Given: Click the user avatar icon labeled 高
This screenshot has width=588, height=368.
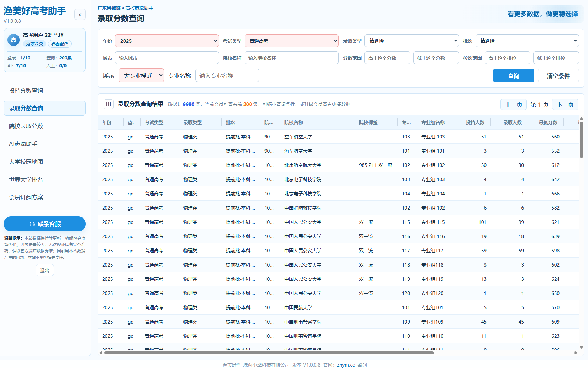Looking at the screenshot, I should 14,40.
